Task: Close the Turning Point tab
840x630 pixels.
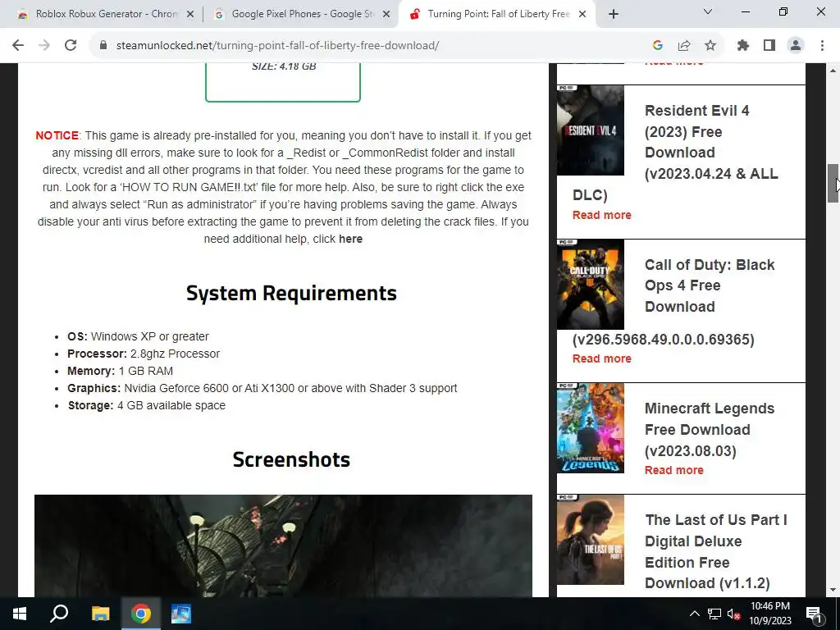Action: (583, 15)
